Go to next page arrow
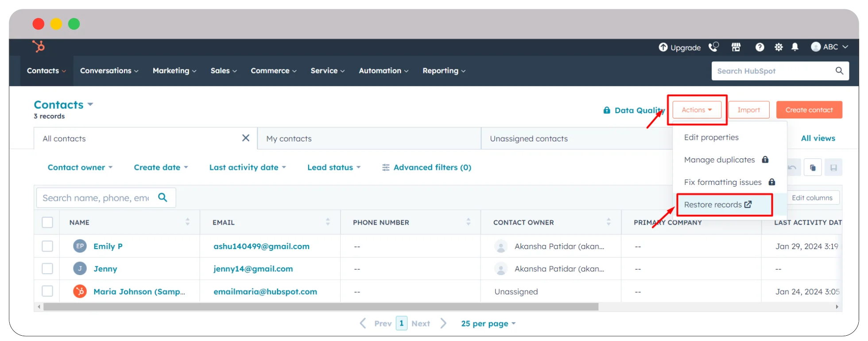This screenshot has width=868, height=341. pos(443,323)
